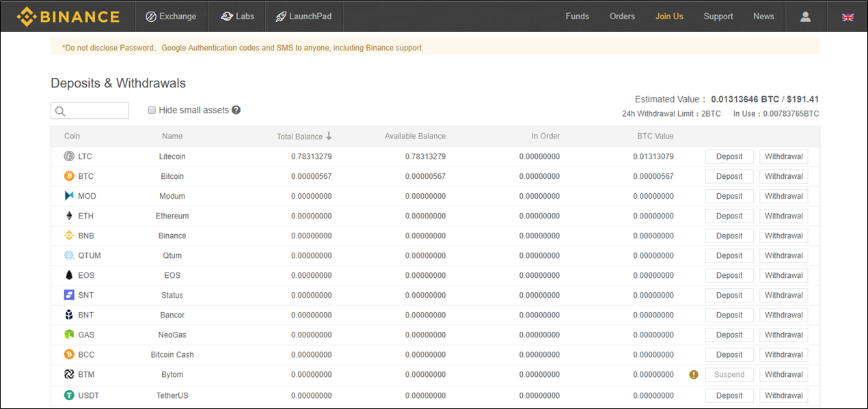Image resolution: width=868 pixels, height=409 pixels.
Task: Click Withdrawal for Binance BNB
Action: click(x=784, y=236)
